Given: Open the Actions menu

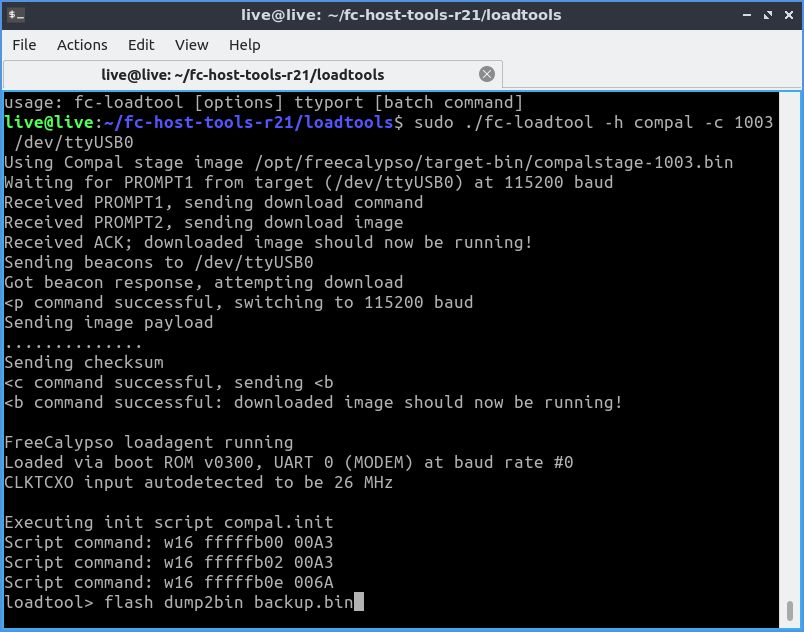Looking at the screenshot, I should coord(82,45).
